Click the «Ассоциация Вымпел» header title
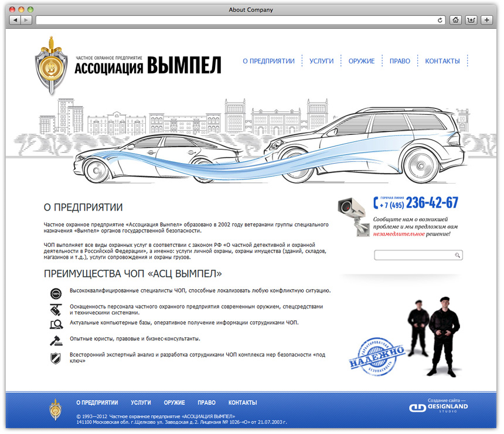This screenshot has width=504, height=434. coord(148,65)
